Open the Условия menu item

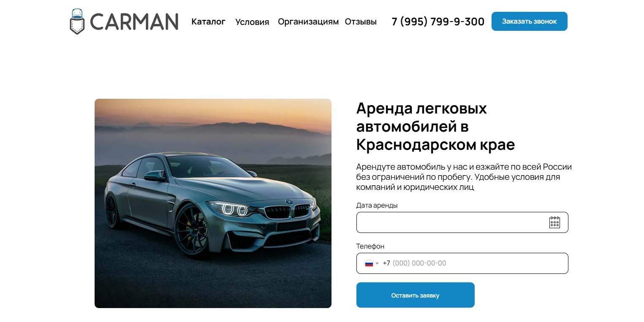point(252,22)
